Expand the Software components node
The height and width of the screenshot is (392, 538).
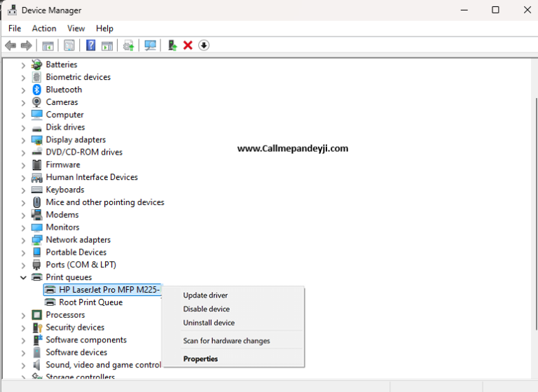click(x=23, y=341)
